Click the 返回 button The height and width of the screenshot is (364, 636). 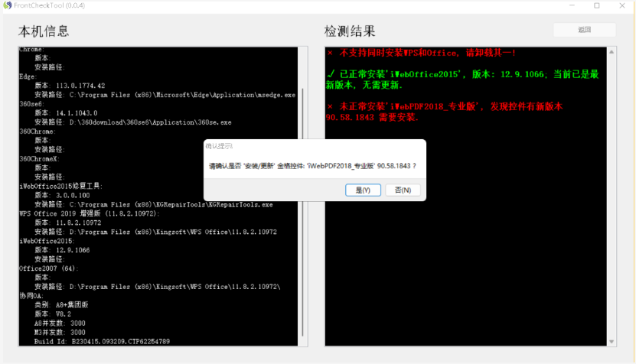click(x=585, y=30)
